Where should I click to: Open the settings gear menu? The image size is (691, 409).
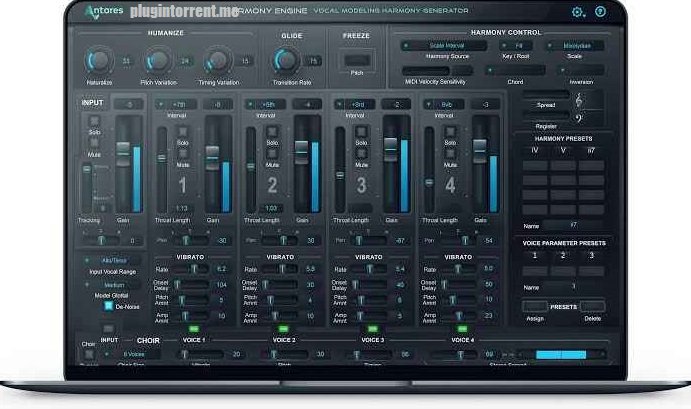click(578, 12)
